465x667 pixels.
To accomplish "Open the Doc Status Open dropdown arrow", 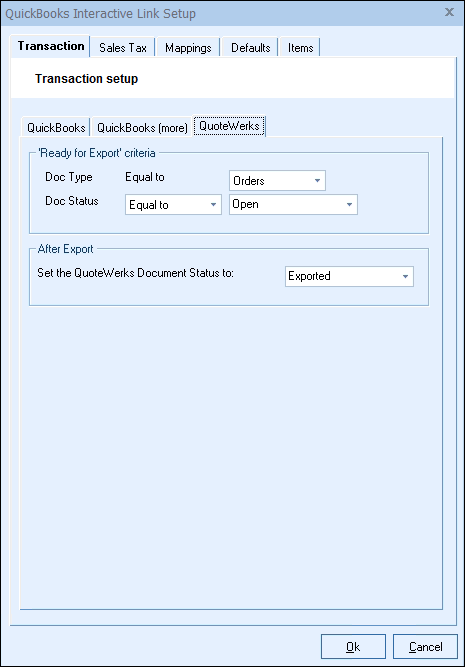I will pos(349,205).
